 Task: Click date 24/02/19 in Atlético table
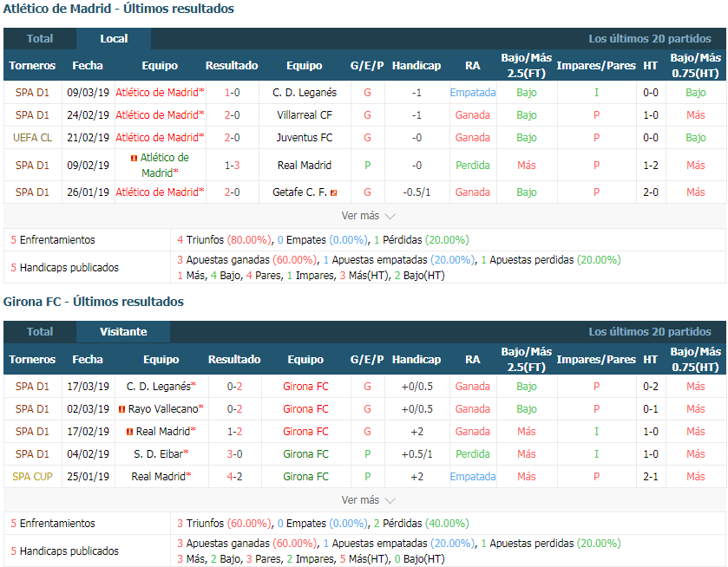[x=89, y=115]
